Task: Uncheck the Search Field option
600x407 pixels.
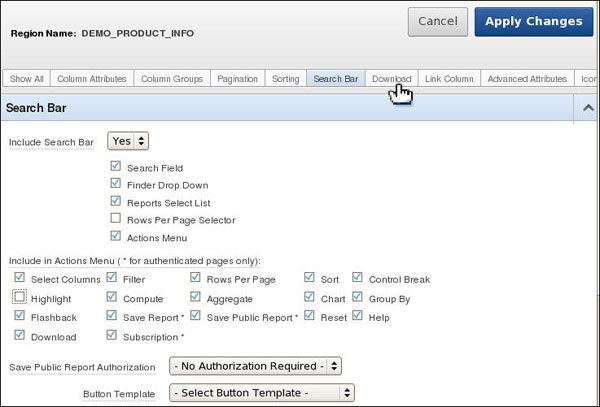Action: pos(116,168)
